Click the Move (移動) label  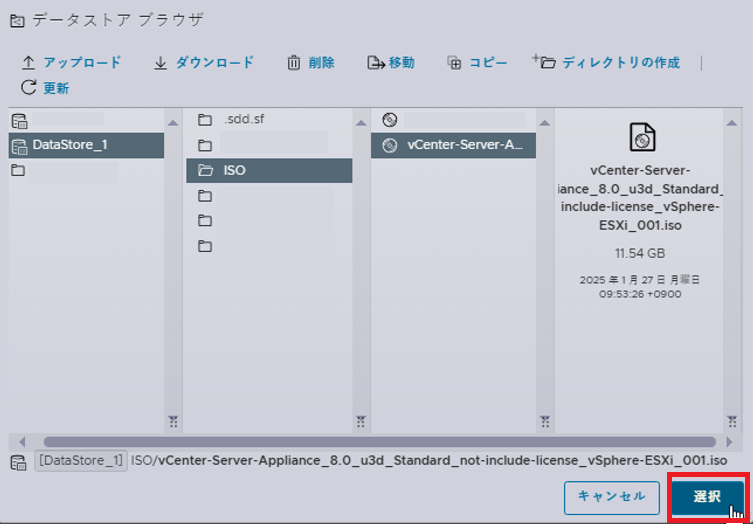click(x=401, y=63)
